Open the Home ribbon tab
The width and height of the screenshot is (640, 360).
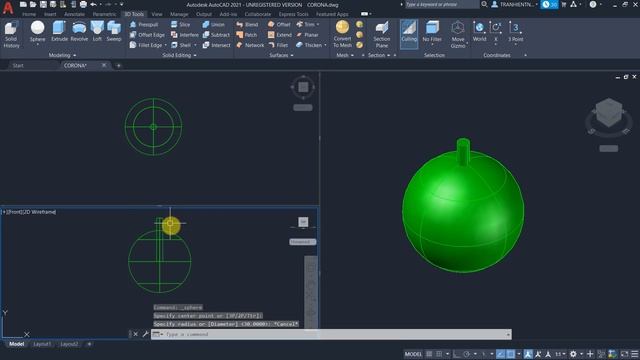29,14
